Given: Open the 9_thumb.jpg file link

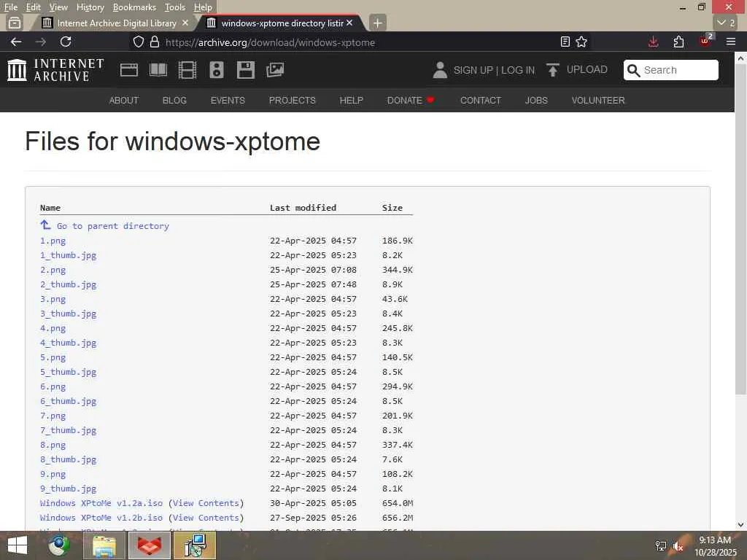Looking at the screenshot, I should [x=68, y=489].
